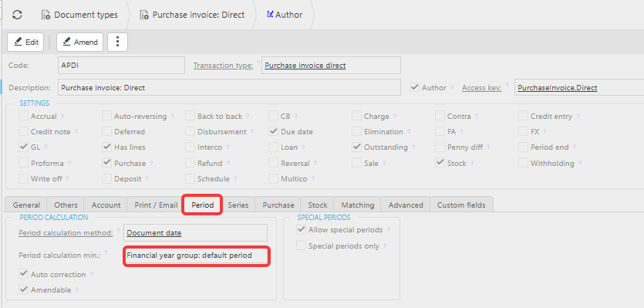Toggle the Credit note checkbox
Screen dimensions: 644x308
23,131
